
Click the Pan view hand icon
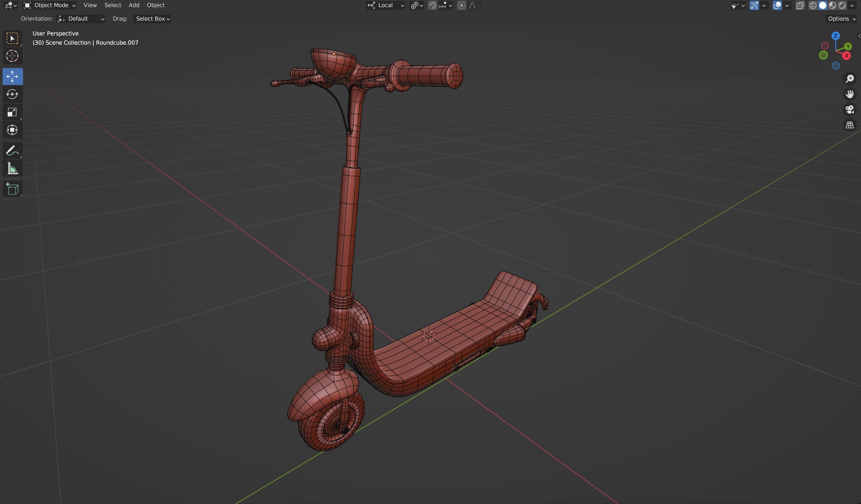pos(849,94)
